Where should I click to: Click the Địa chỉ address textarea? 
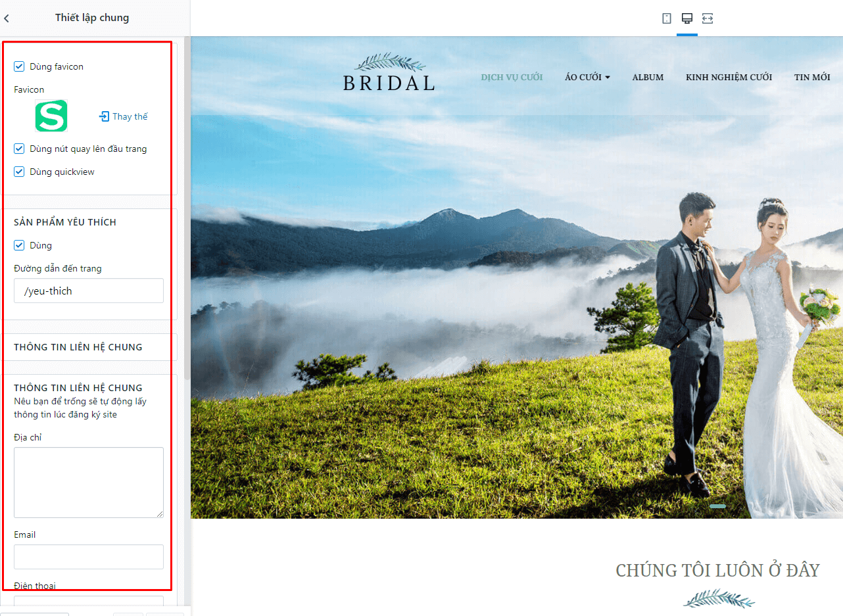pos(89,483)
